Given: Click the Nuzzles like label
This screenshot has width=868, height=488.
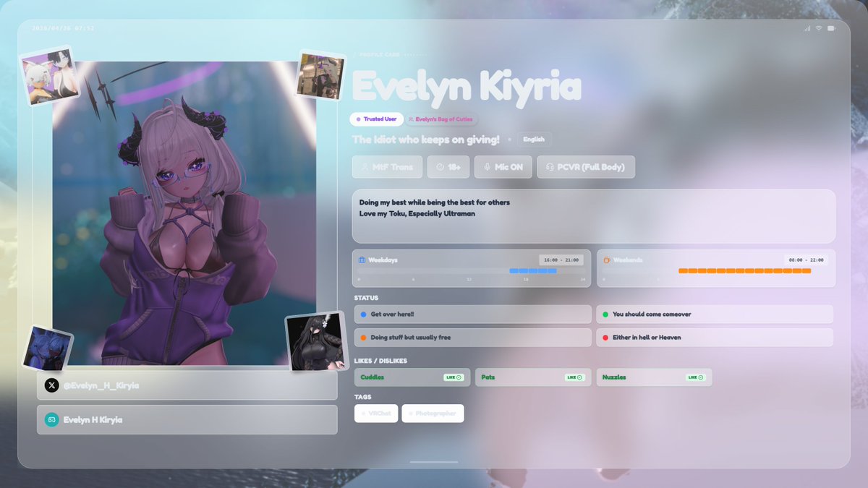Looking at the screenshot, I should (614, 377).
